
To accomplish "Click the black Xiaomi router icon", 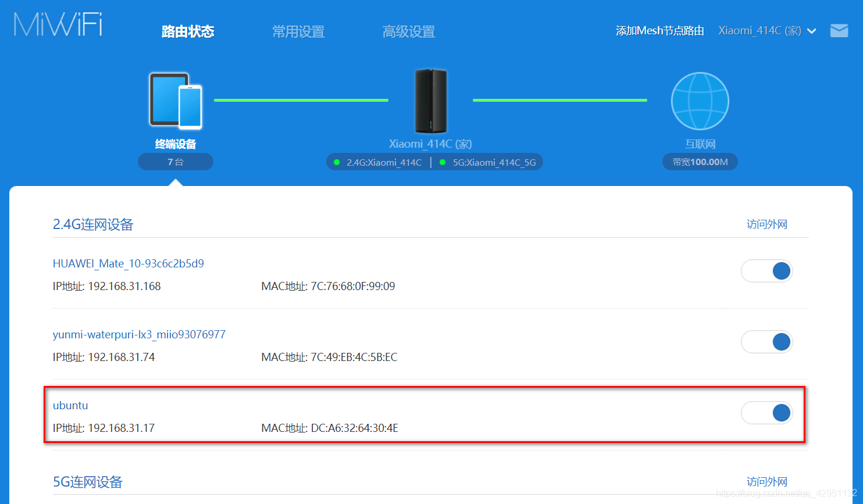I will [431, 101].
